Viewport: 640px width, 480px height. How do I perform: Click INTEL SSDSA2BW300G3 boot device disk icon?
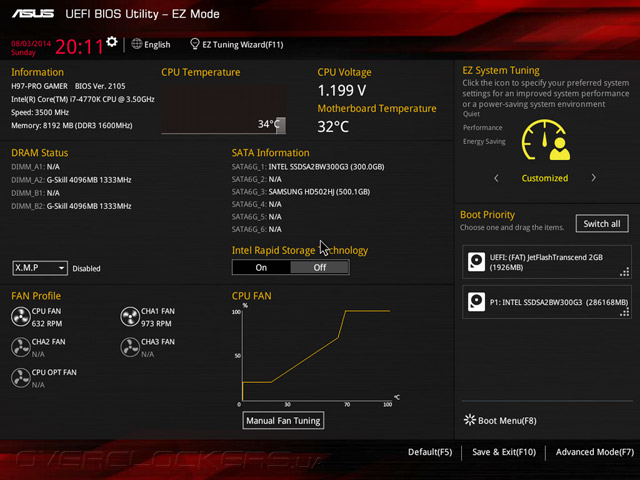point(476,302)
